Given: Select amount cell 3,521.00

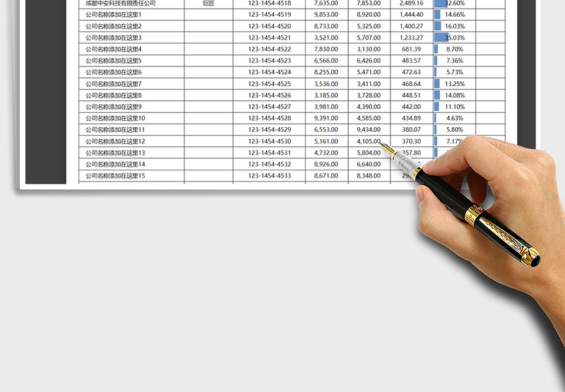Looking at the screenshot, I should click(x=326, y=38).
